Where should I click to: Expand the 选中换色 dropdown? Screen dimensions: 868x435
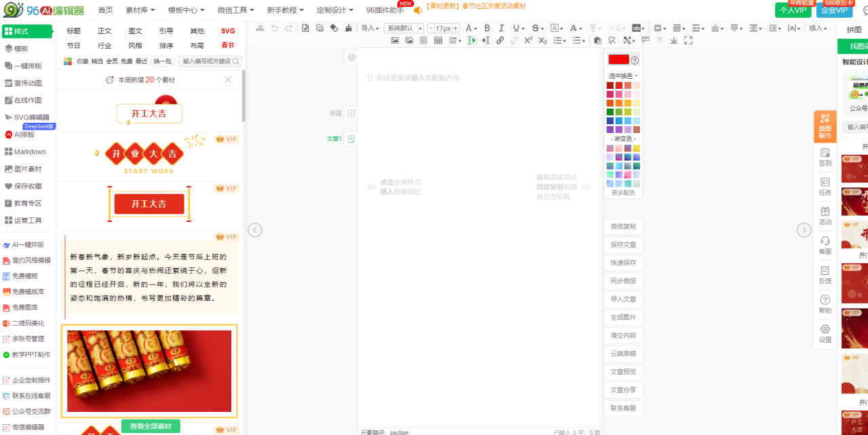click(x=623, y=76)
